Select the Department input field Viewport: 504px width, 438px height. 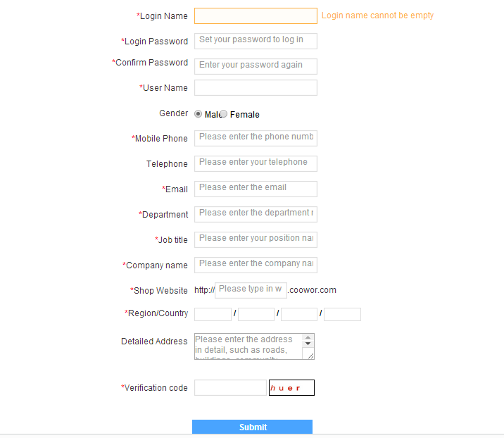tap(256, 214)
